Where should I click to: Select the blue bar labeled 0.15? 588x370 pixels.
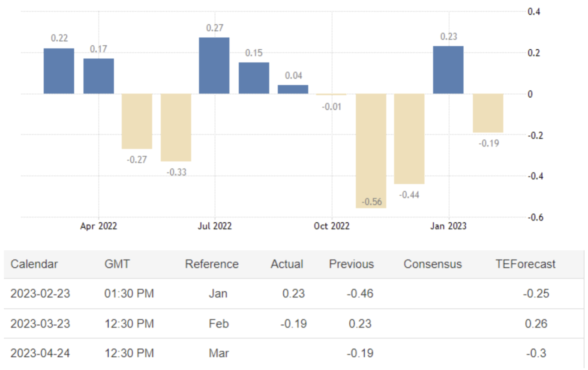coord(254,78)
